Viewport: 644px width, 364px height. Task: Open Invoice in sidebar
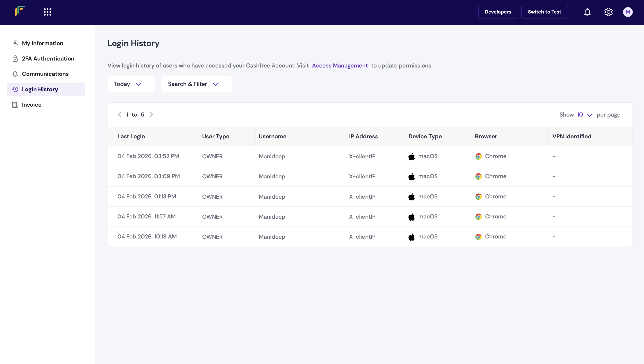46,105
